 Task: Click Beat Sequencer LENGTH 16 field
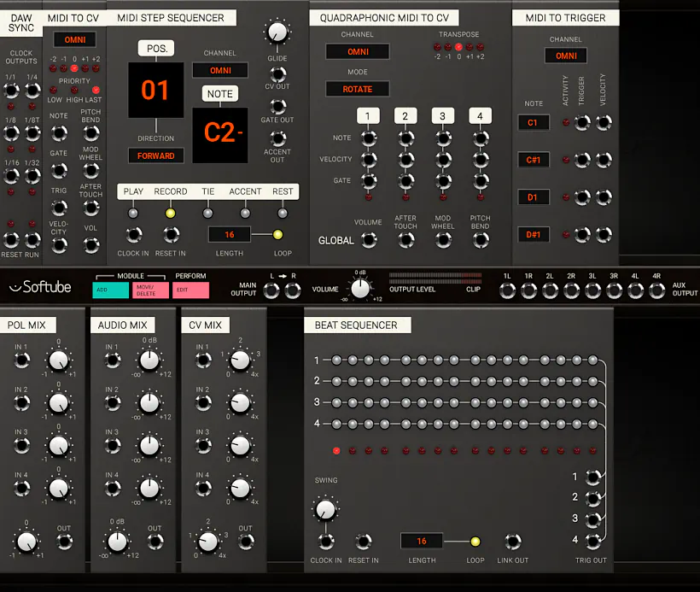coord(422,541)
